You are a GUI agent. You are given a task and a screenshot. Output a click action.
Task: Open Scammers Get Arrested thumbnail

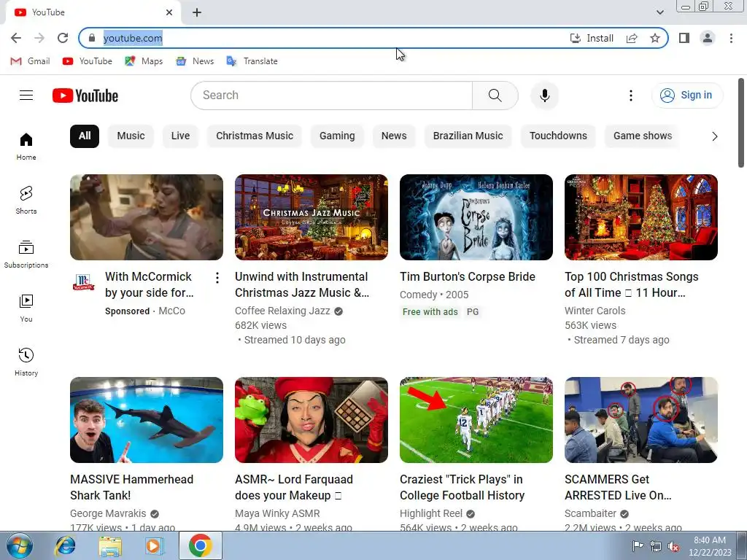point(640,420)
